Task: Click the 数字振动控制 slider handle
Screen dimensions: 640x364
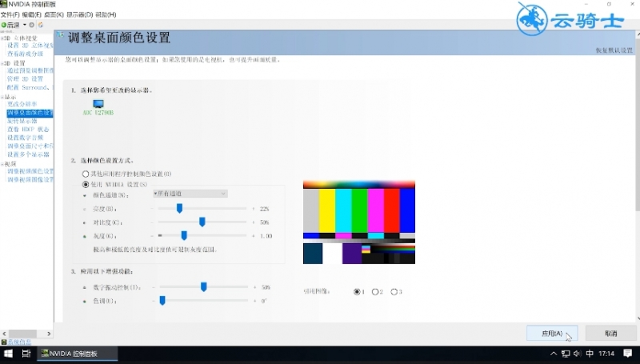Action: [x=204, y=287]
